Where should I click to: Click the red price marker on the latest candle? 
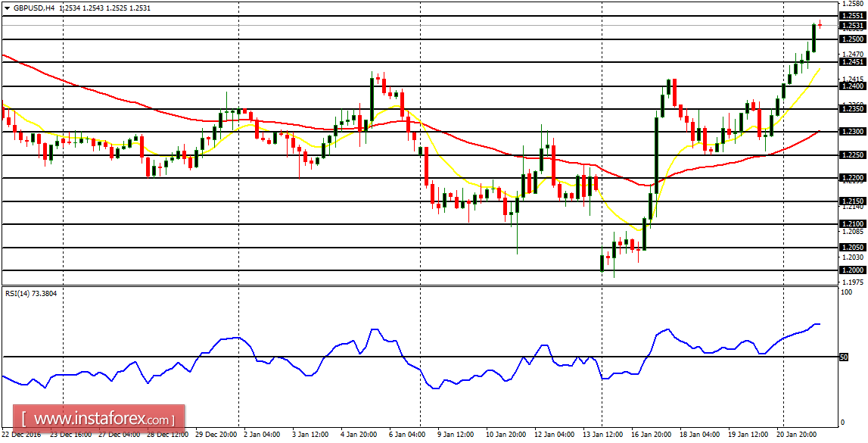click(x=820, y=23)
